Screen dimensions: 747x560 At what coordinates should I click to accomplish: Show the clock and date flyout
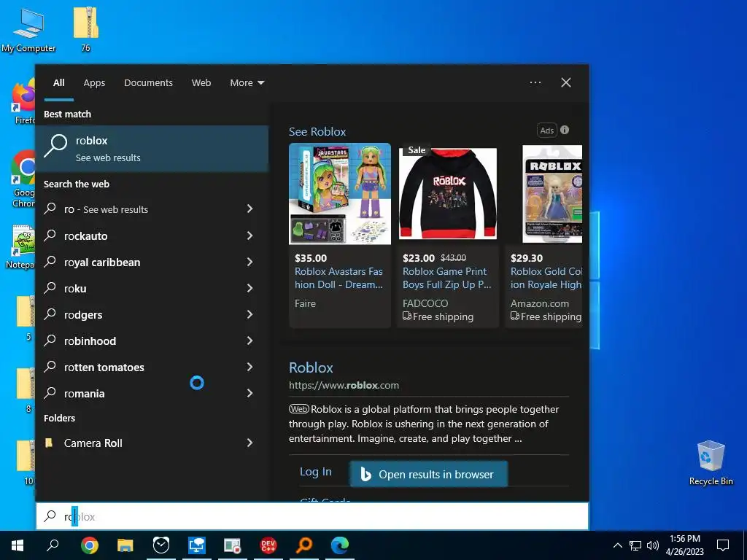coord(684,545)
